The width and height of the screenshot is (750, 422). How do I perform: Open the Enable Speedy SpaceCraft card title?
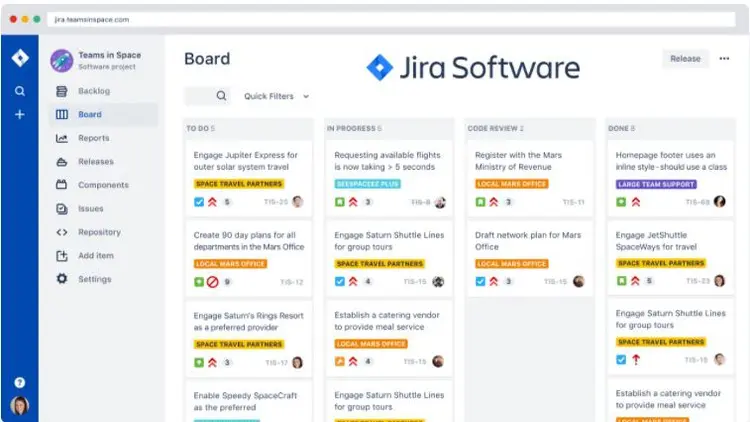tap(245, 401)
